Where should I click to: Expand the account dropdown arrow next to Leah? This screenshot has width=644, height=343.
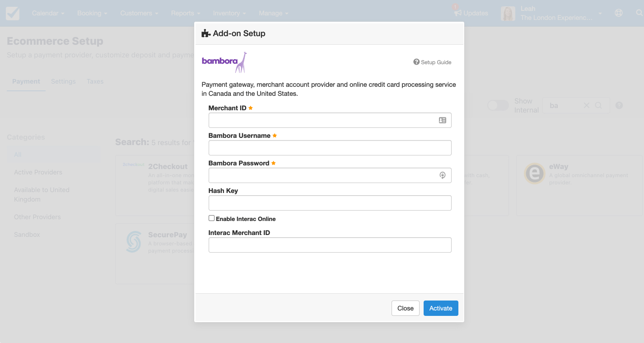coord(600,14)
